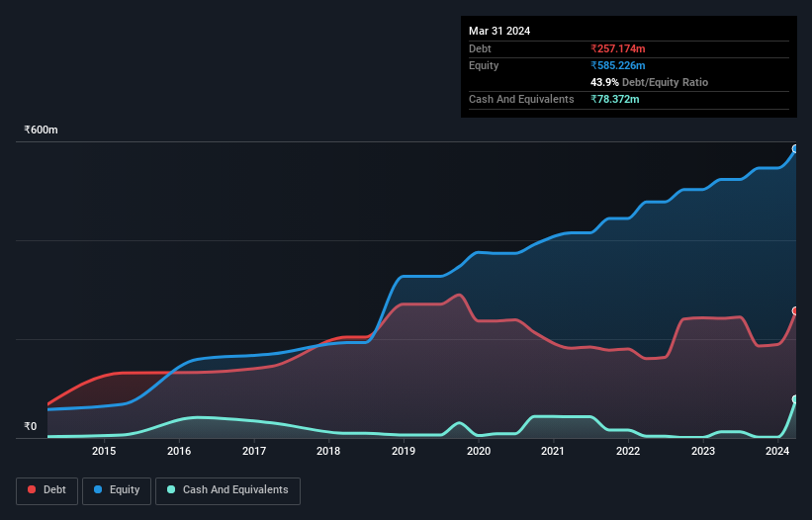
Task: Click the ₹257.174m debt value in tooltip
Action: click(618, 48)
